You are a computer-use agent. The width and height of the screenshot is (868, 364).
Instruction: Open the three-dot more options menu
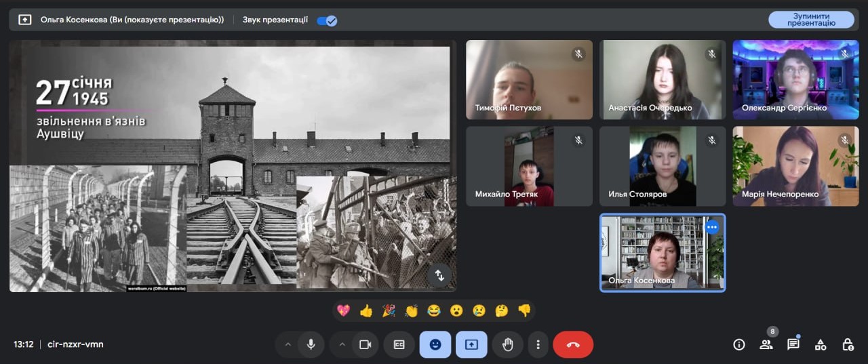point(538,344)
